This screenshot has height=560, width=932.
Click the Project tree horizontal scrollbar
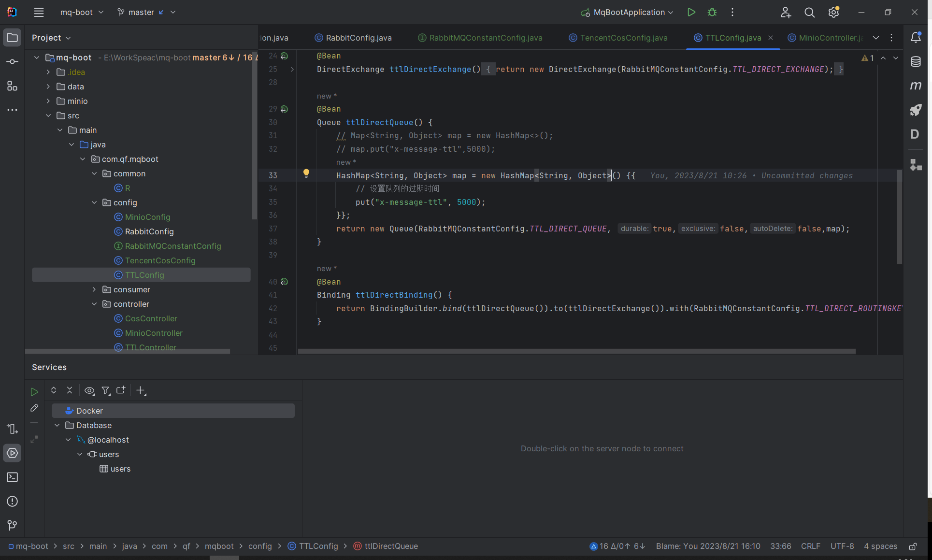click(x=128, y=351)
